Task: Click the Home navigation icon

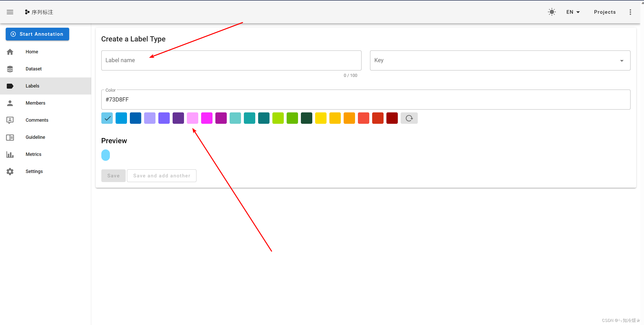Action: coord(10,51)
